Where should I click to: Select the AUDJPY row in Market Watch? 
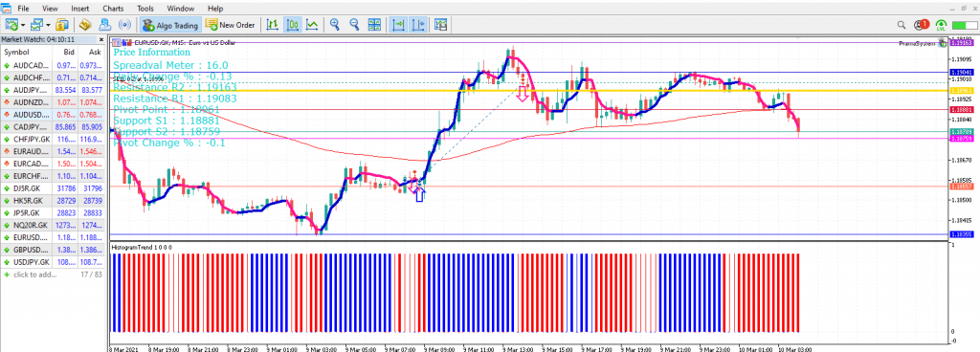click(54, 90)
